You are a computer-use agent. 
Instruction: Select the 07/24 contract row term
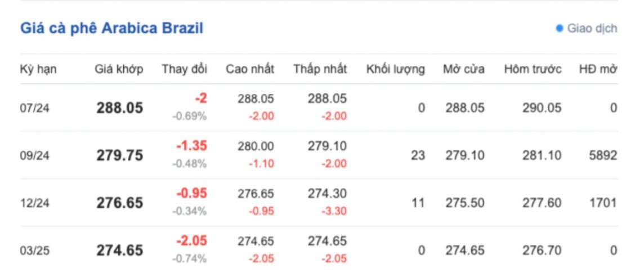click(34, 108)
